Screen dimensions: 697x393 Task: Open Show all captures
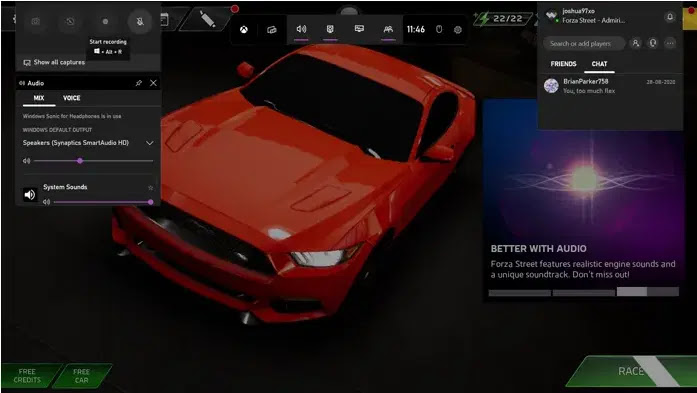[54, 62]
